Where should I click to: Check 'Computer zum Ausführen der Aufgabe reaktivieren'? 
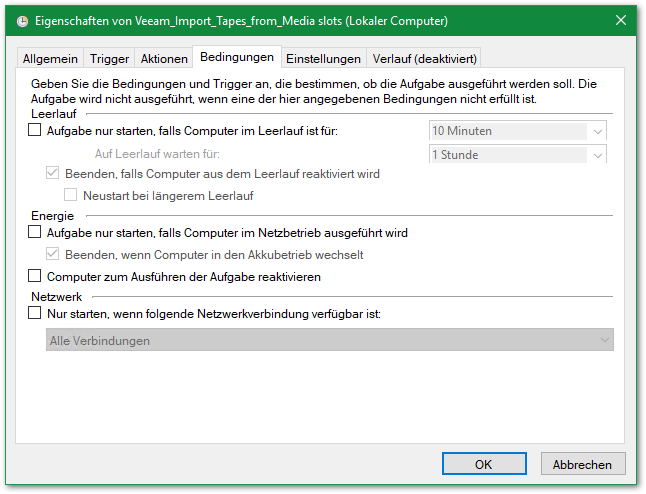click(36, 276)
